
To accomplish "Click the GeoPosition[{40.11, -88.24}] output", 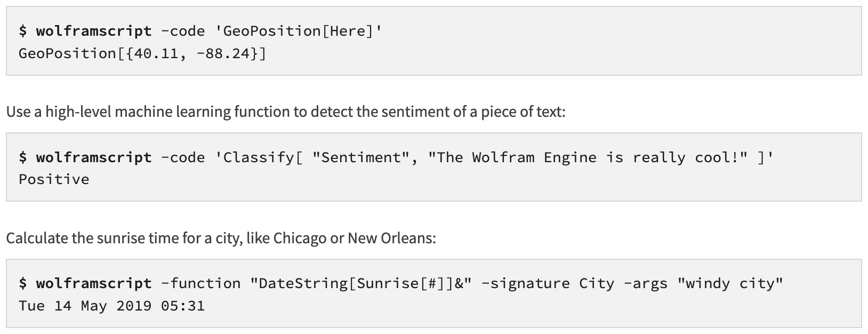I will pyautogui.click(x=142, y=53).
